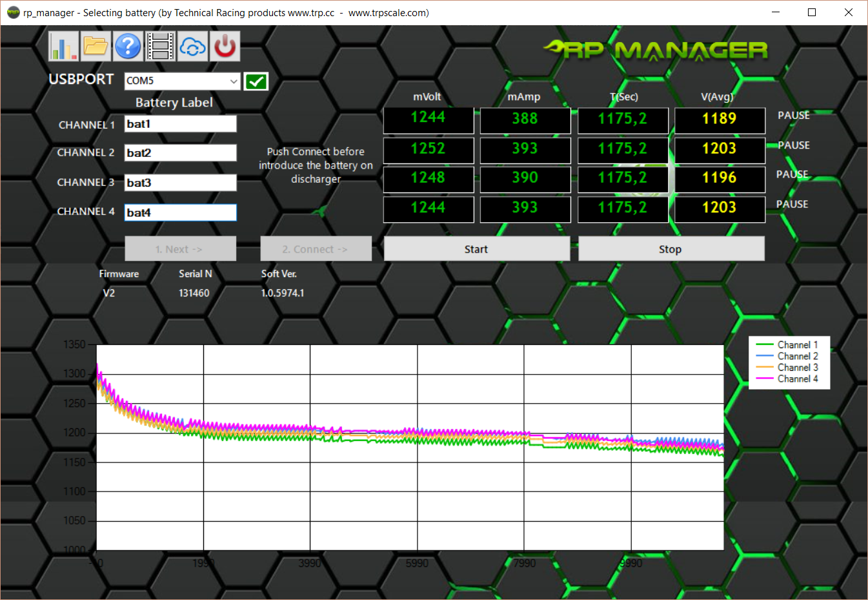Click Channel 3 legend entry

click(x=787, y=367)
